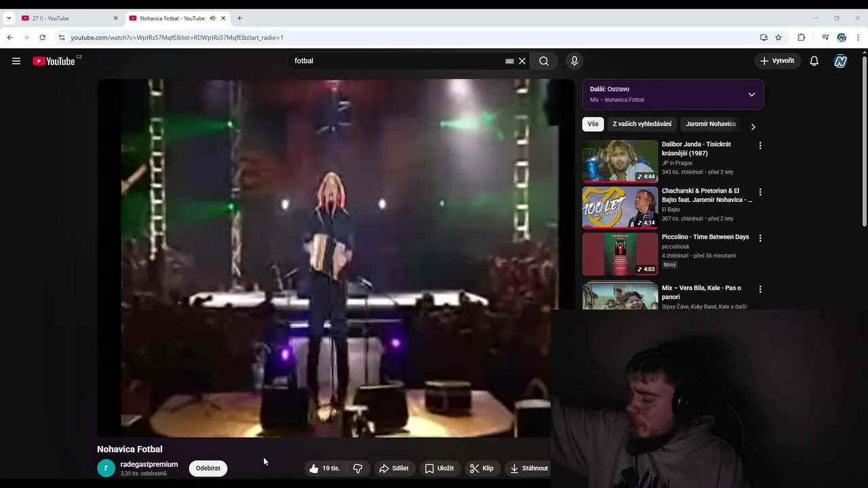
Task: Select the Z vašich vyhledávání chip
Action: coord(642,124)
